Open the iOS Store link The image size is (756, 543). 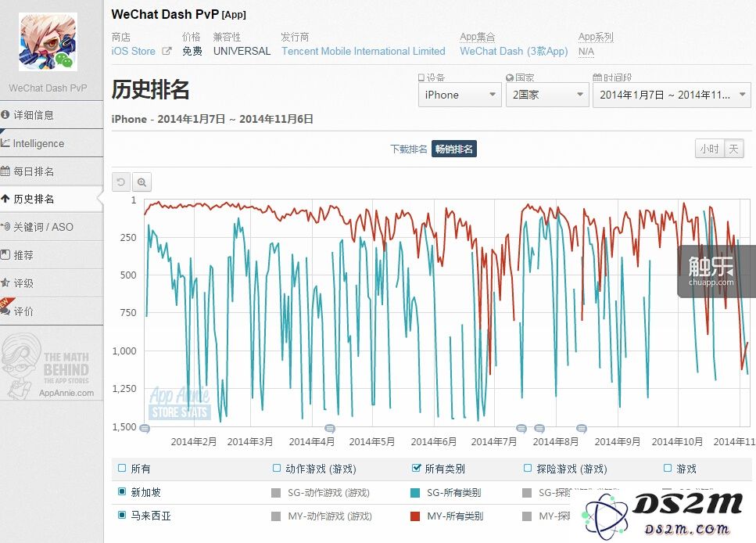133,51
